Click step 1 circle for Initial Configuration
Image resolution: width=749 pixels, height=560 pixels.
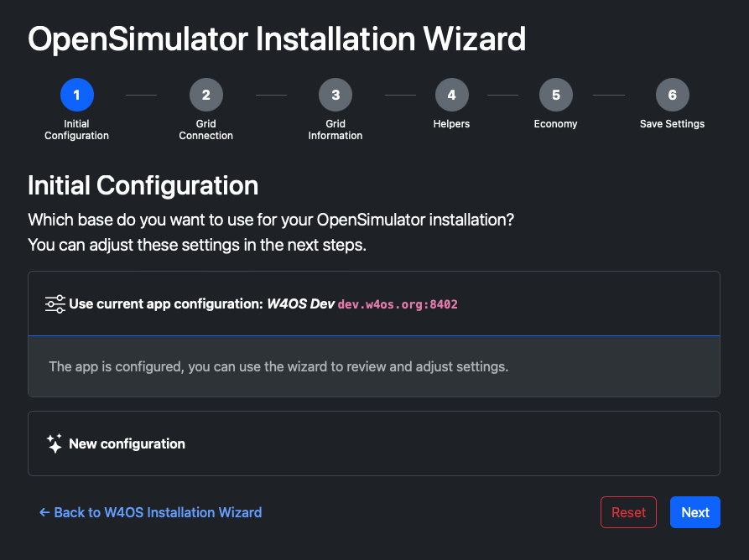coord(77,95)
